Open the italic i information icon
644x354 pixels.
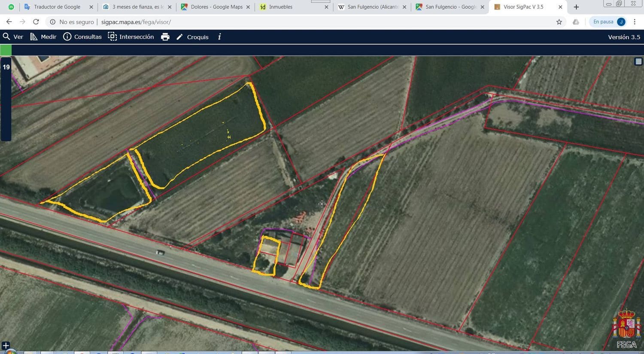click(x=219, y=37)
